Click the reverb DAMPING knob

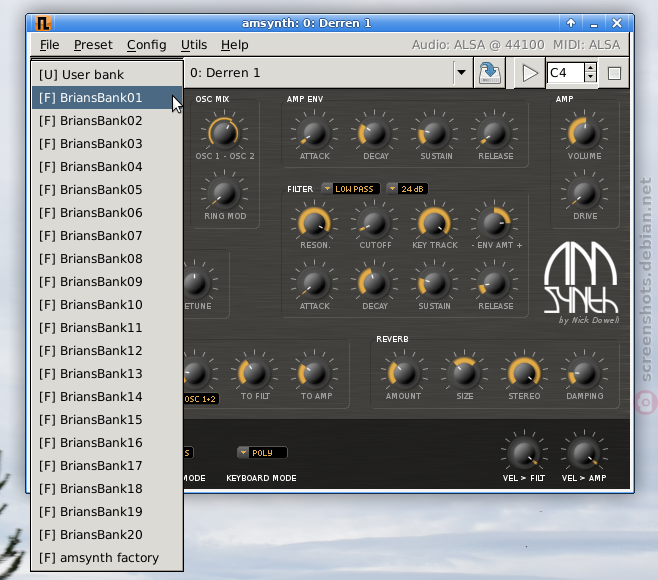click(x=584, y=373)
